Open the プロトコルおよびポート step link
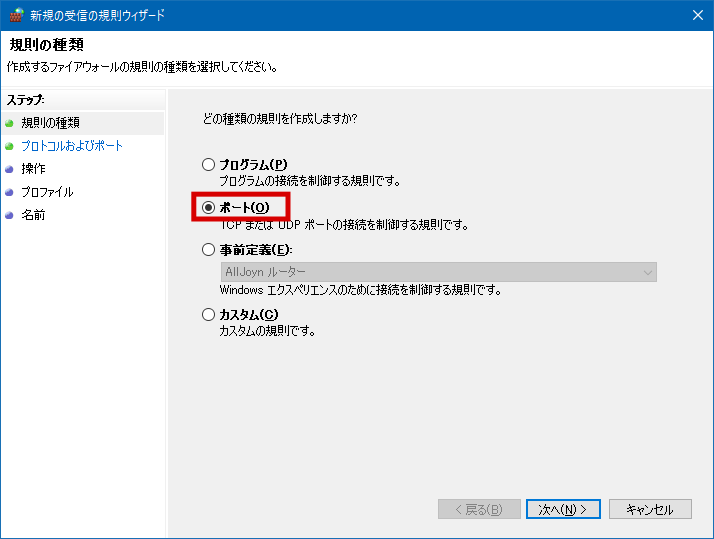This screenshot has height=539, width=714. 72,146
